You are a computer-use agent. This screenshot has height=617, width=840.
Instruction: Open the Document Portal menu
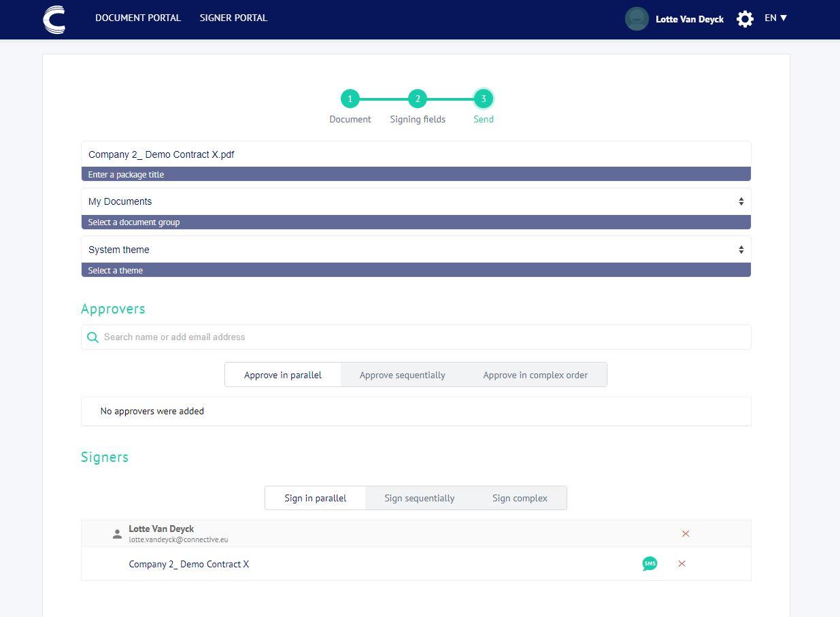(x=138, y=18)
